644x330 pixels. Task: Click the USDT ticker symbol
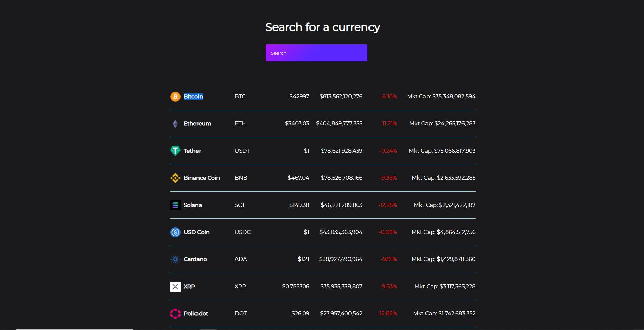[x=242, y=151]
